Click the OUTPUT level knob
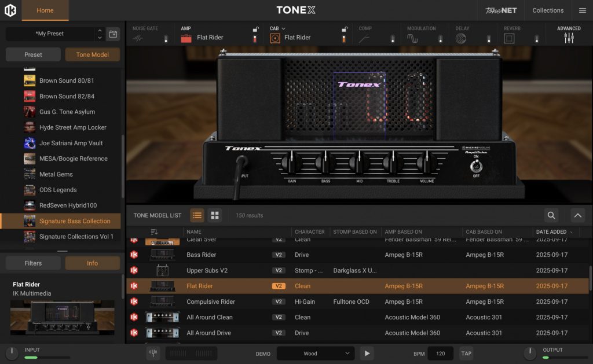 pos(530,352)
